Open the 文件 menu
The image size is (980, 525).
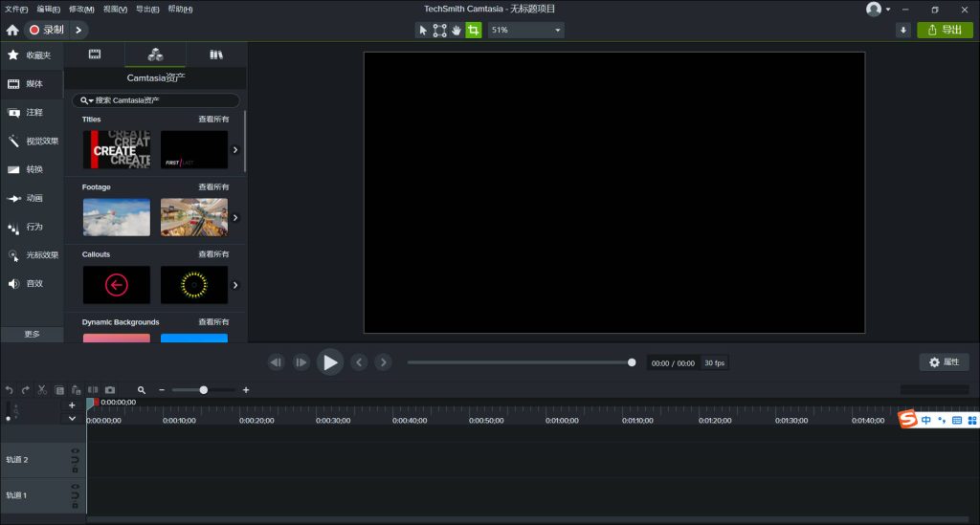coord(16,10)
